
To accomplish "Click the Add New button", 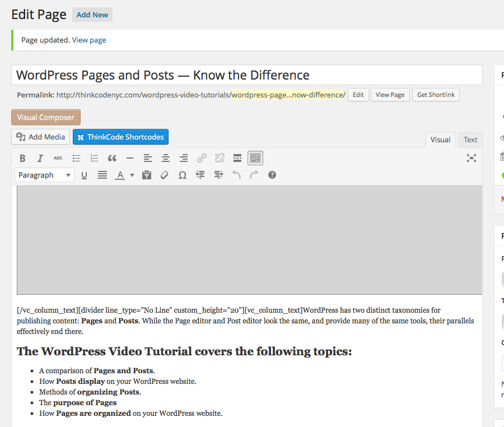I will coord(92,15).
